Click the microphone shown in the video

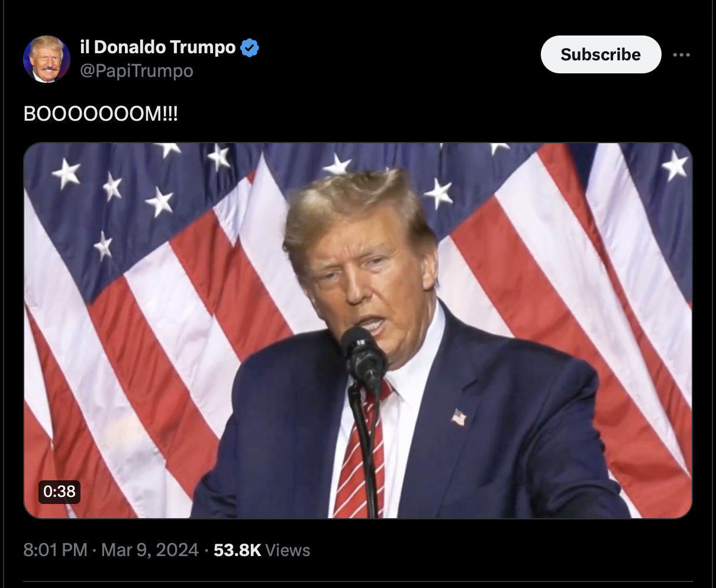[x=363, y=356]
